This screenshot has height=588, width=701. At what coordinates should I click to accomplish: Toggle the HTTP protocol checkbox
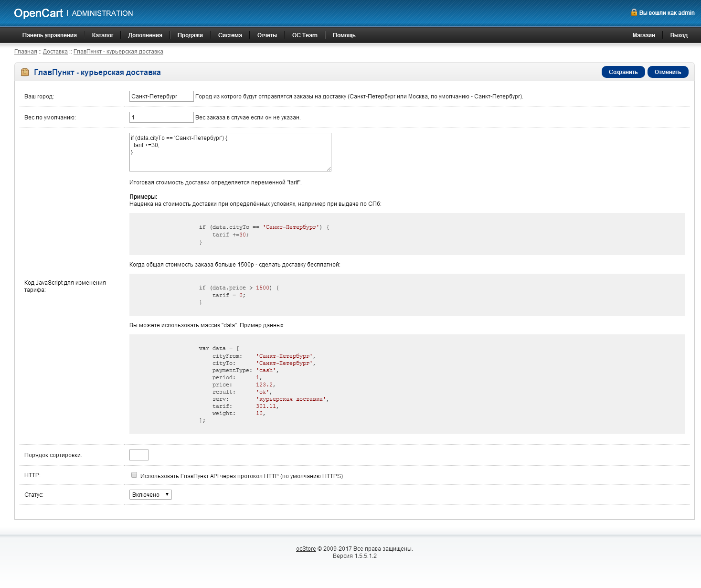click(x=134, y=475)
